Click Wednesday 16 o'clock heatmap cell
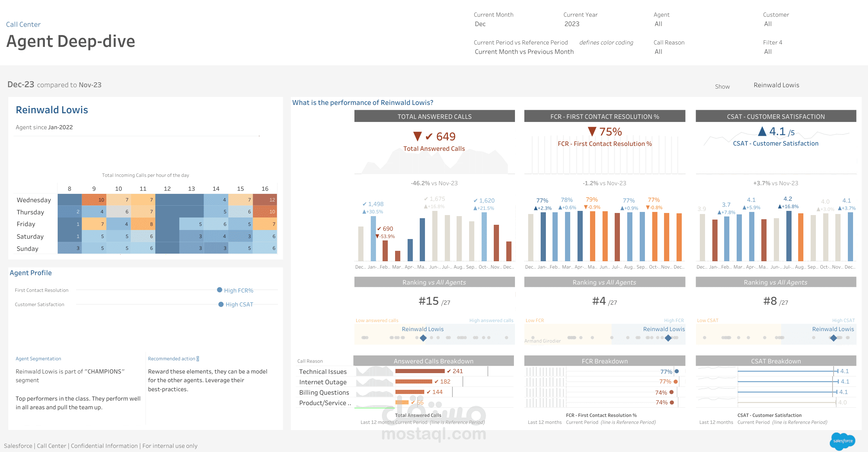The width and height of the screenshot is (868, 452). (x=265, y=200)
